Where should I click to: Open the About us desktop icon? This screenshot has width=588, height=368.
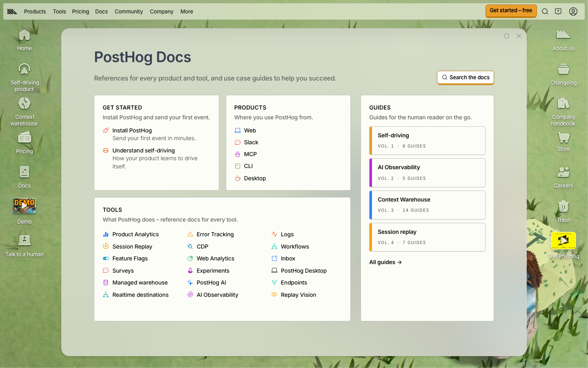pyautogui.click(x=563, y=40)
